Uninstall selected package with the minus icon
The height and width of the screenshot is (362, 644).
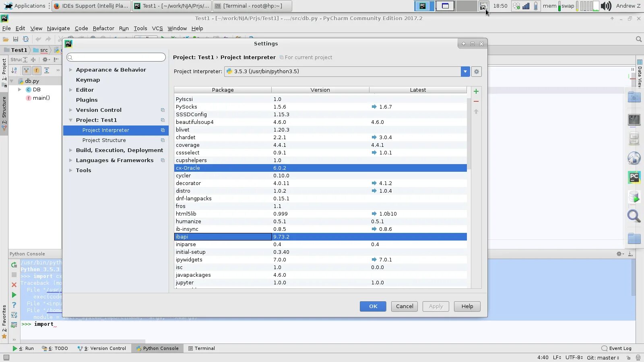[x=476, y=101]
